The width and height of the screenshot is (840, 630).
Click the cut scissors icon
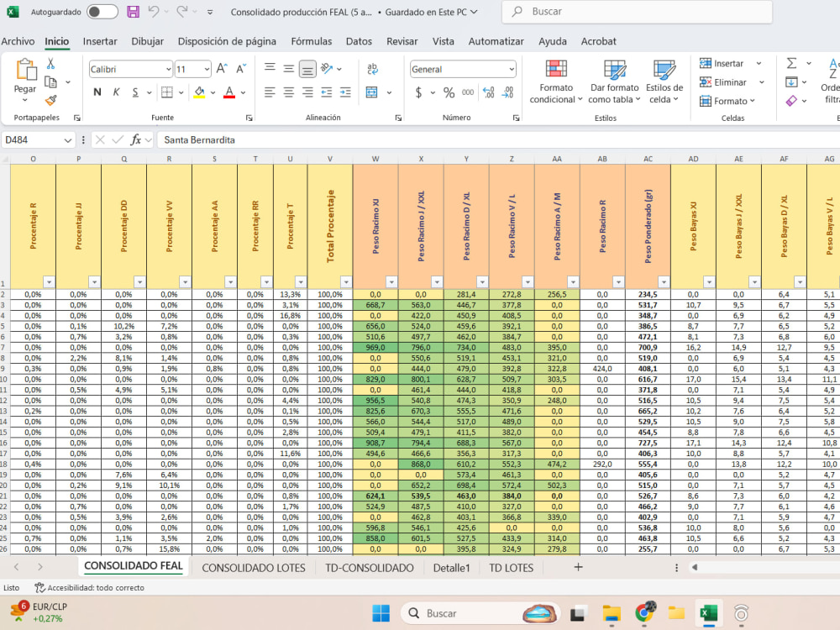pyautogui.click(x=51, y=64)
